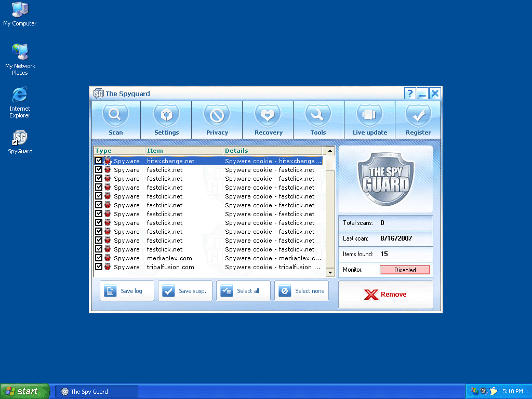The width and height of the screenshot is (532, 399).
Task: Sort list by Type column header
Action: coord(119,151)
